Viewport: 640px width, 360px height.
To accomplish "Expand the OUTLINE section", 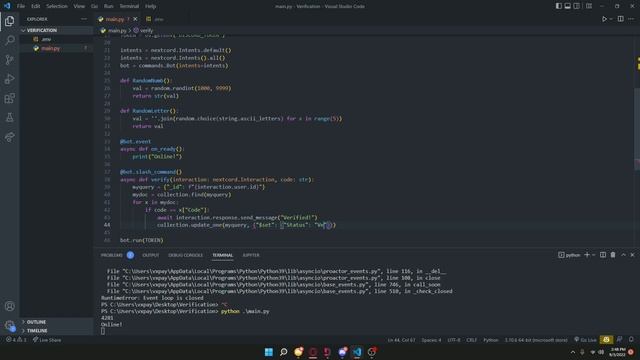I will tap(56, 322).
